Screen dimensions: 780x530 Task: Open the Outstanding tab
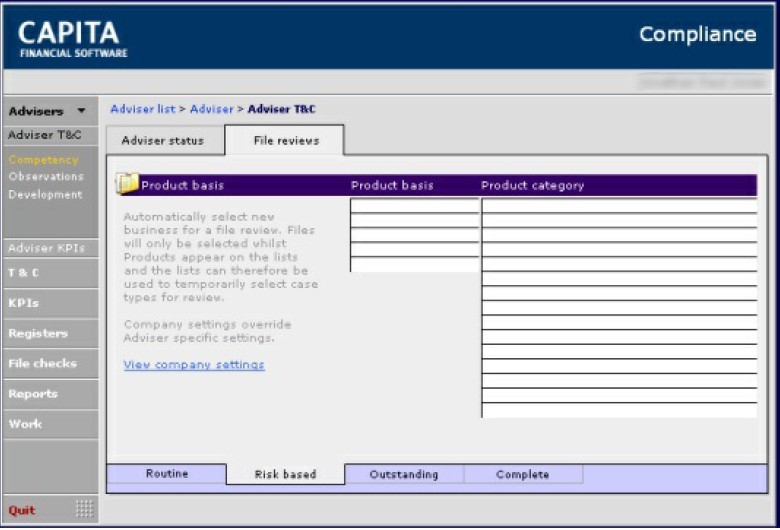tap(404, 475)
